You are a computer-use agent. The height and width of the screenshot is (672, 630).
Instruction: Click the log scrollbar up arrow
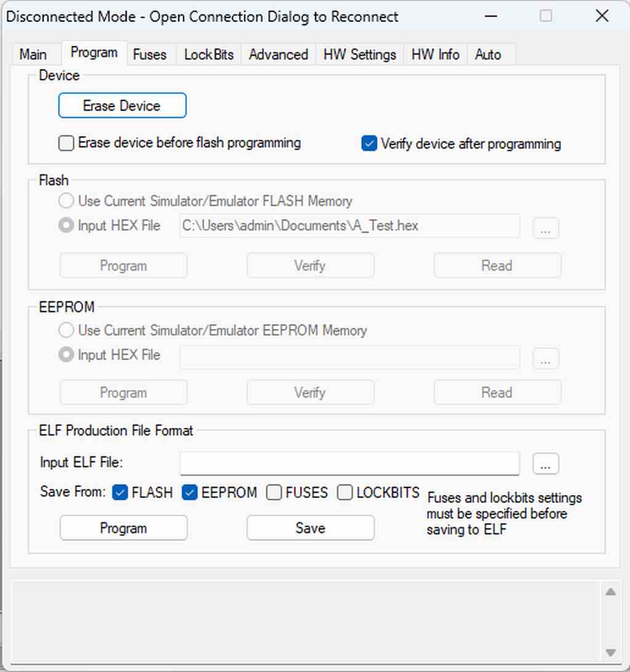click(x=611, y=592)
